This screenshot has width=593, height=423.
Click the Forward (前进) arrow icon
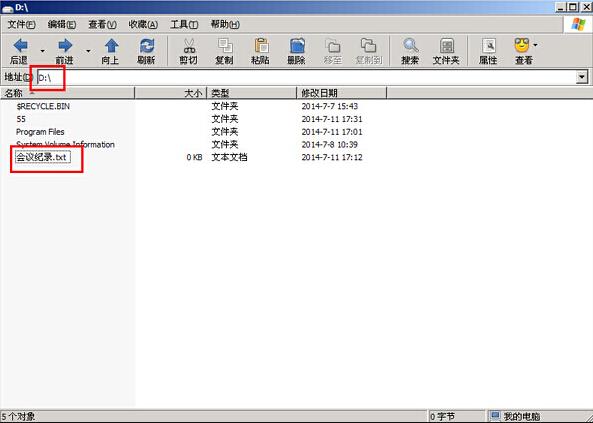(65, 46)
